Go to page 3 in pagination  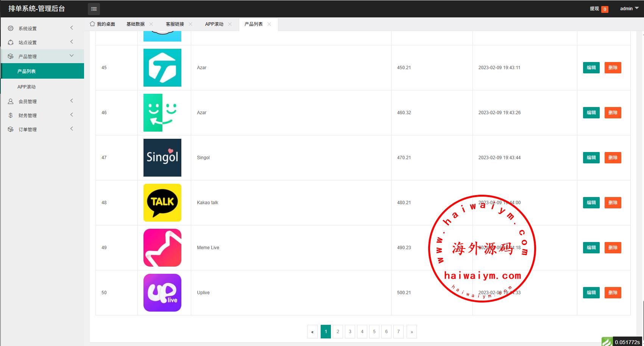click(350, 332)
